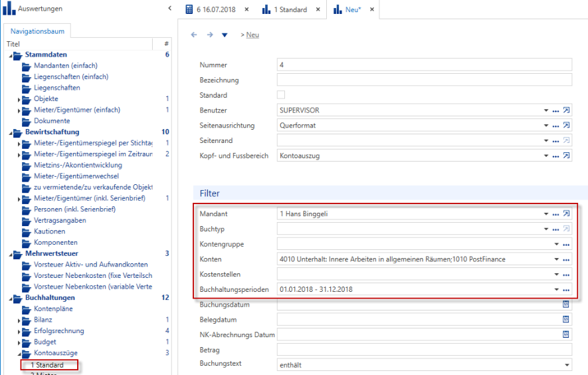The height and width of the screenshot is (375, 588).
Task: Open the Benutzer linked record arrow icon
Action: coord(566,110)
